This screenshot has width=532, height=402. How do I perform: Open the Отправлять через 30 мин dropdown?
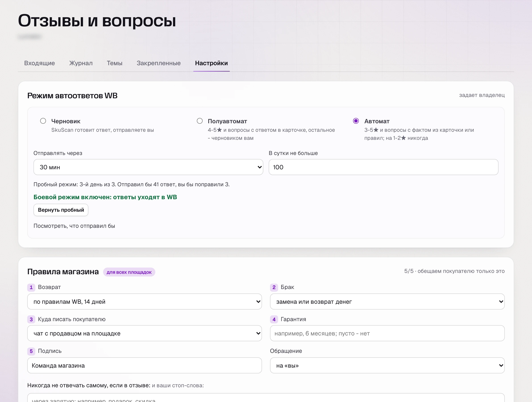point(148,167)
